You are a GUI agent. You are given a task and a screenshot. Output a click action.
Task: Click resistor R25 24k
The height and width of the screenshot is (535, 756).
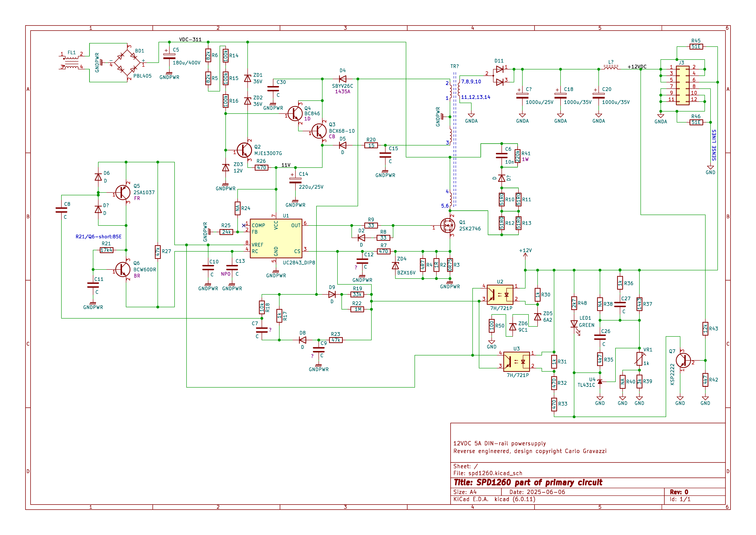coord(226,232)
